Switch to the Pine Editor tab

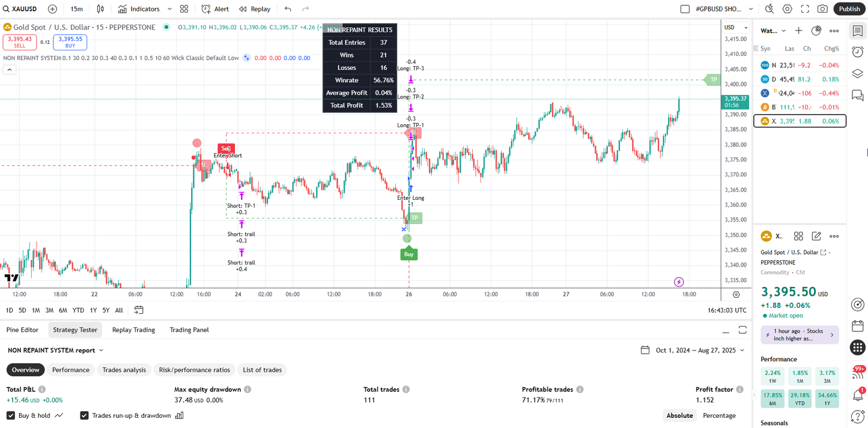click(22, 330)
